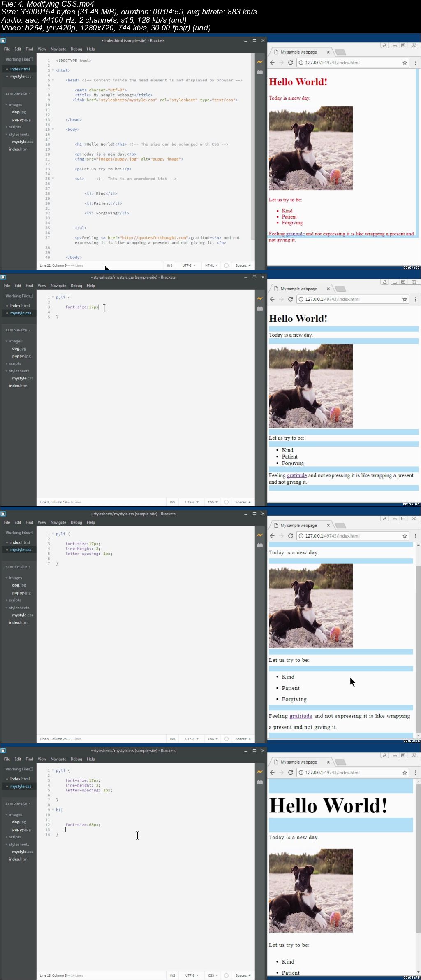Fold h1{ rule triangle at line 9

(x=53, y=810)
